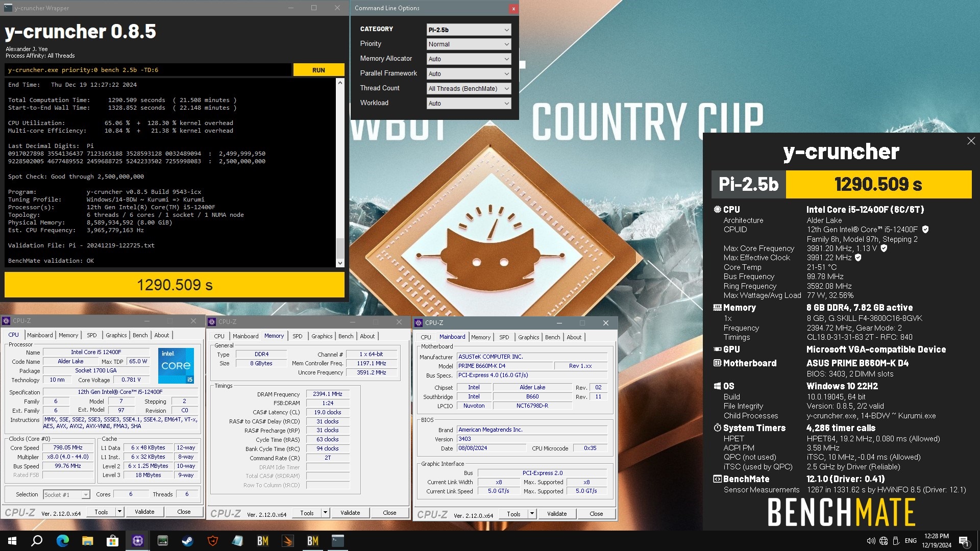Close the BenchMate result panel
This screenshot has height=551, width=980.
point(971,141)
